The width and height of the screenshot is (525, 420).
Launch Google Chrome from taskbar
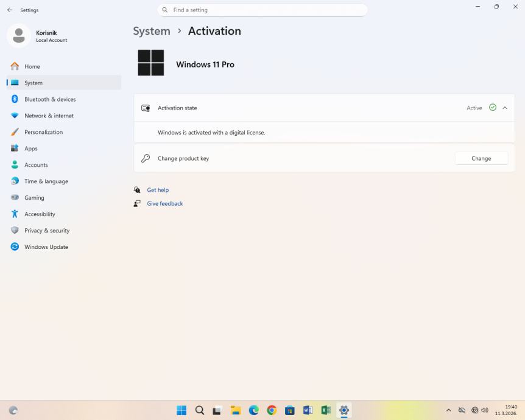click(x=272, y=410)
